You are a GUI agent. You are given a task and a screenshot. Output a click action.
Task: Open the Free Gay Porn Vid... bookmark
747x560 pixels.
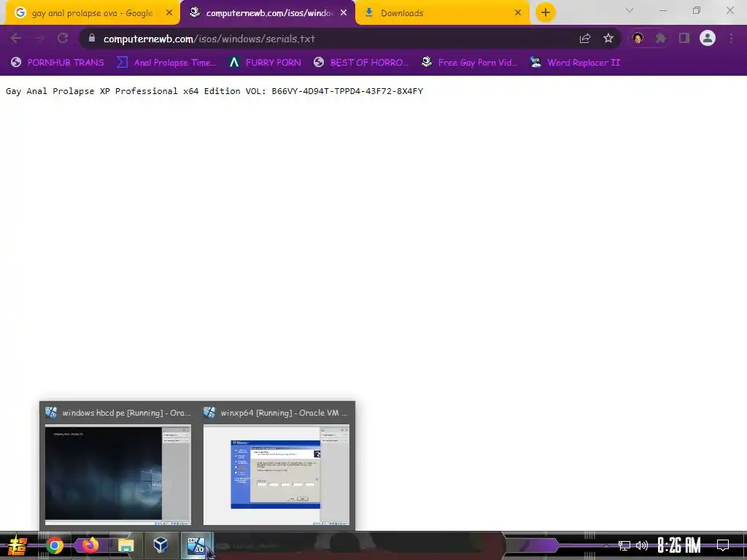point(470,63)
